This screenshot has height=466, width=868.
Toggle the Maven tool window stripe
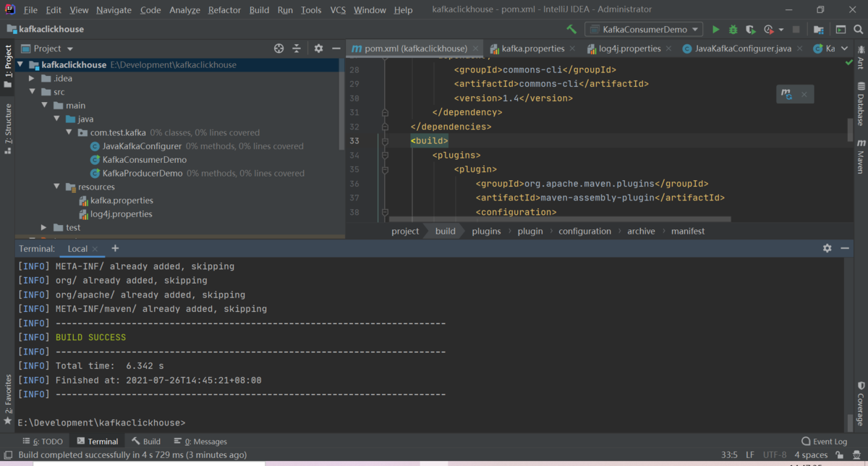860,157
